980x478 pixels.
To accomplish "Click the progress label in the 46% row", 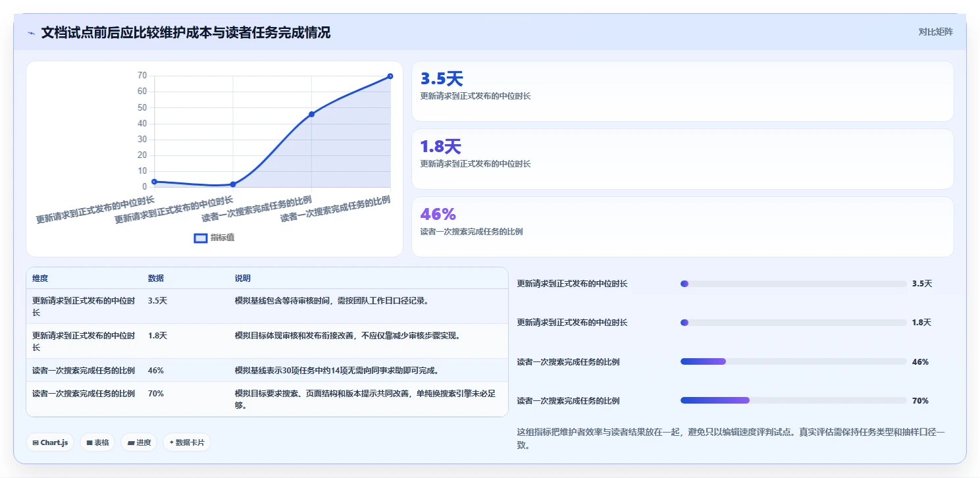I will 568,361.
